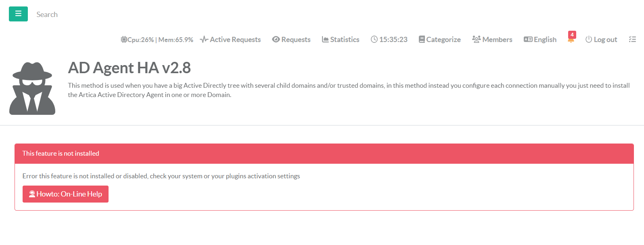
Task: Click the Howto: On-Line Help button
Action: point(65,194)
